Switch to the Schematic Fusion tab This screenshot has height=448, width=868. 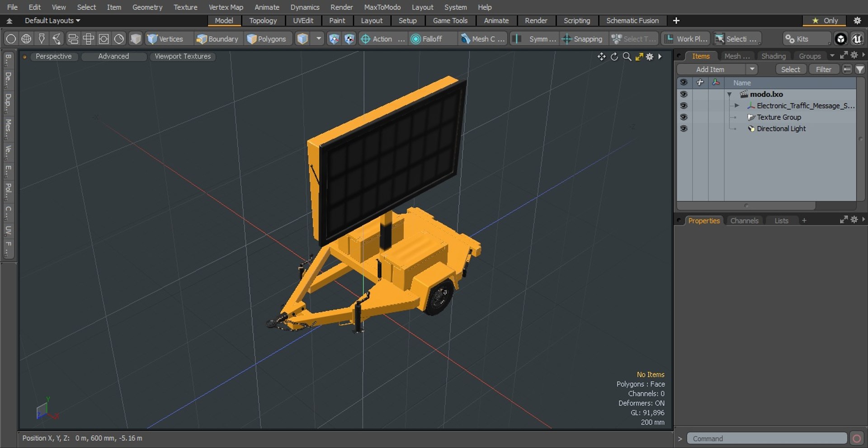[632, 21]
